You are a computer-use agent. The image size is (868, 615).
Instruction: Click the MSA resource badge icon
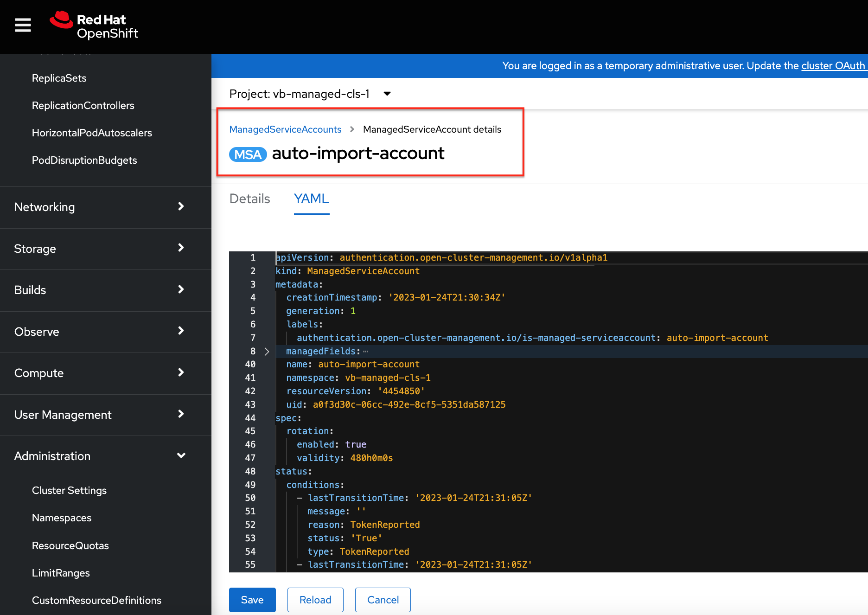coord(248,154)
